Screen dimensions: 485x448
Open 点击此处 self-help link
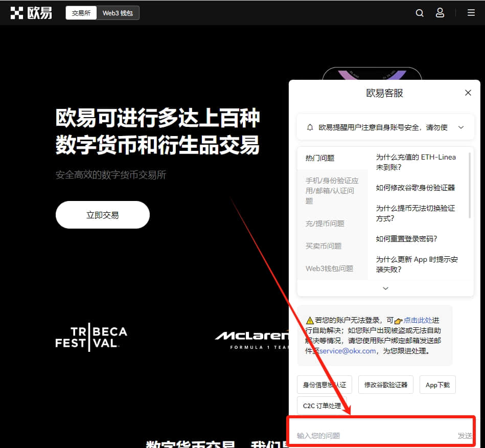[x=417, y=320]
